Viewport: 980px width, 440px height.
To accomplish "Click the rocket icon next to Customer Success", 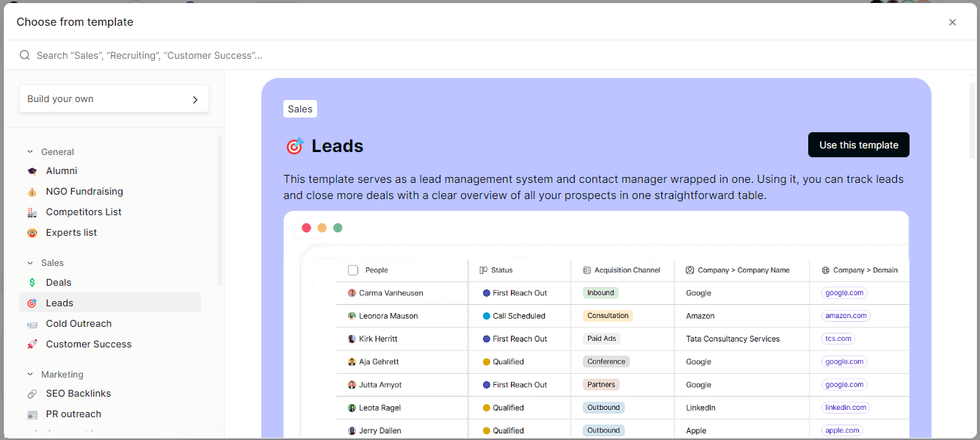I will tap(32, 344).
